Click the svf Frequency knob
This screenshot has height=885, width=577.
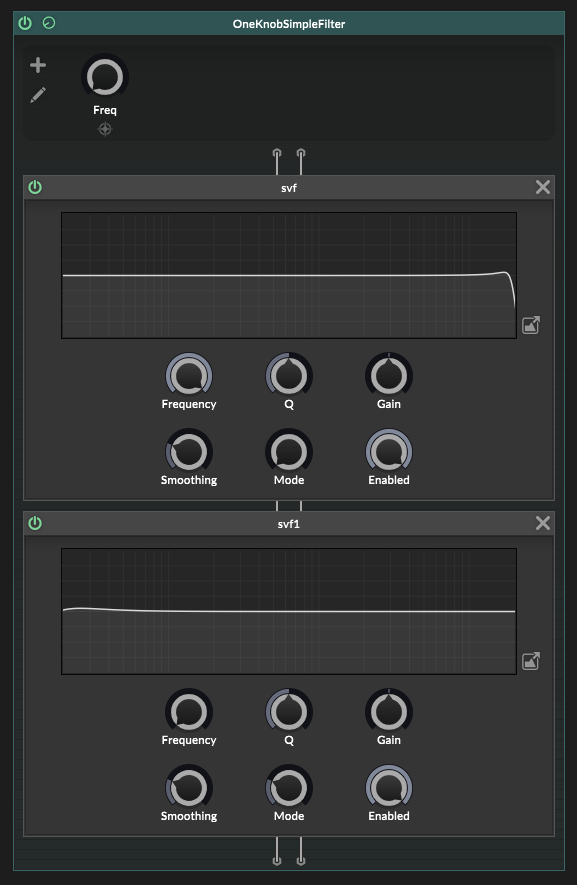(x=189, y=376)
